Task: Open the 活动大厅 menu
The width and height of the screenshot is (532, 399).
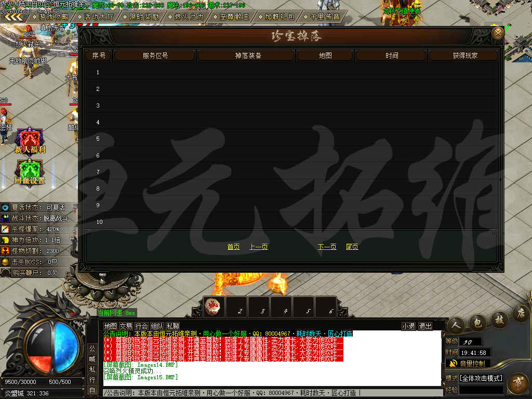Action: 96,17
